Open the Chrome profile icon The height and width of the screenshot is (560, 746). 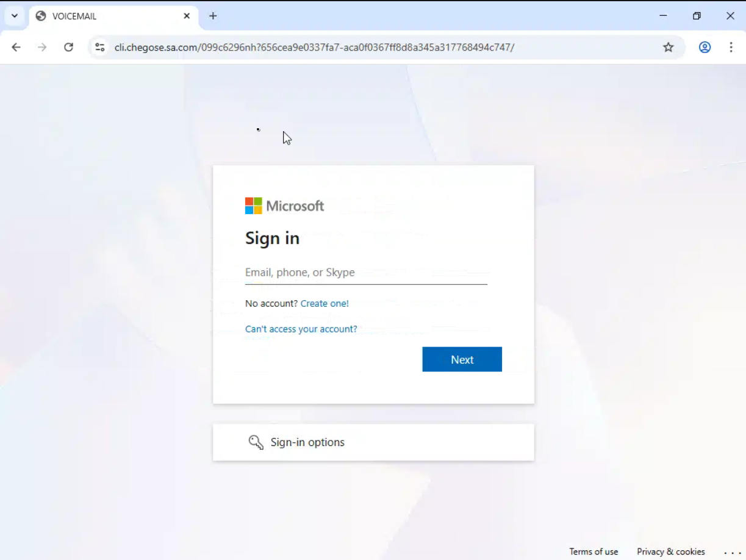705,47
